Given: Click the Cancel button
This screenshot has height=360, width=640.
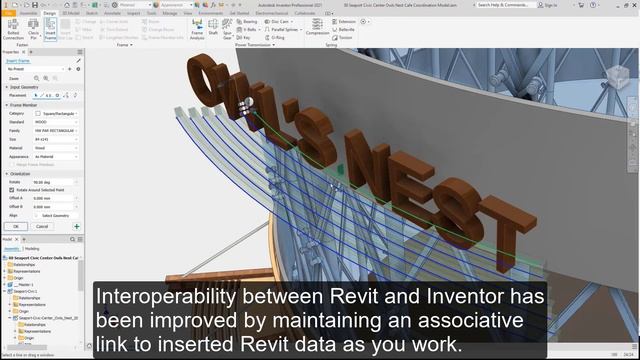Looking at the screenshot, I should pyautogui.click(x=42, y=226).
